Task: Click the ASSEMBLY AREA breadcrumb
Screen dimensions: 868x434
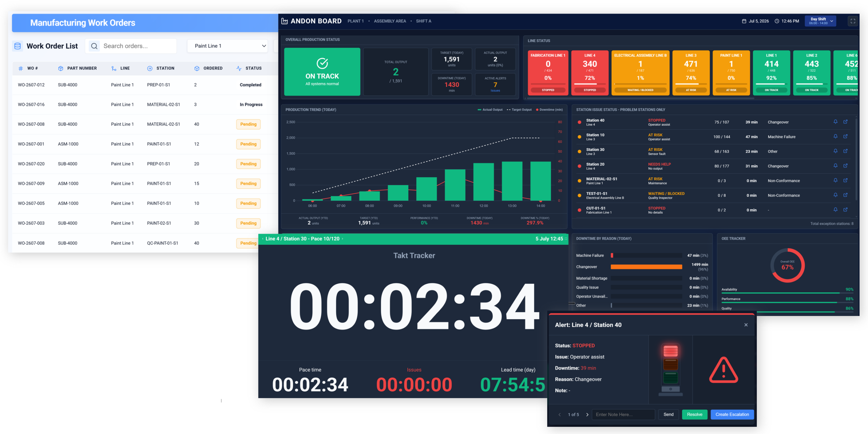Action: [390, 21]
